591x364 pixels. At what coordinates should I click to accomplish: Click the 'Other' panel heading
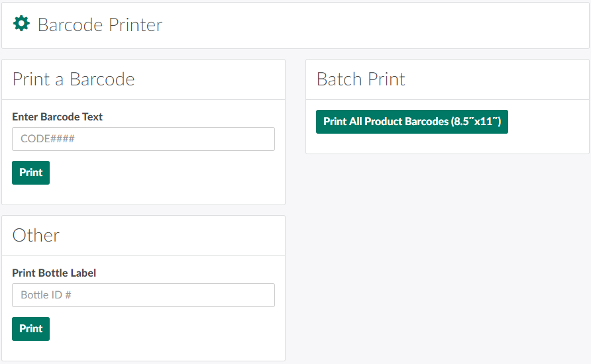tap(36, 236)
